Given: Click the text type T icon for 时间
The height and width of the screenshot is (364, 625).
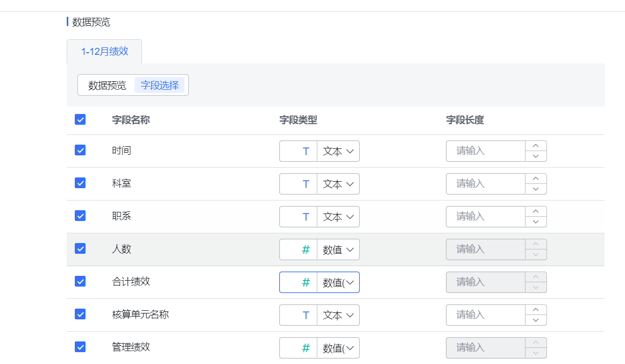Looking at the screenshot, I should coord(306,151).
